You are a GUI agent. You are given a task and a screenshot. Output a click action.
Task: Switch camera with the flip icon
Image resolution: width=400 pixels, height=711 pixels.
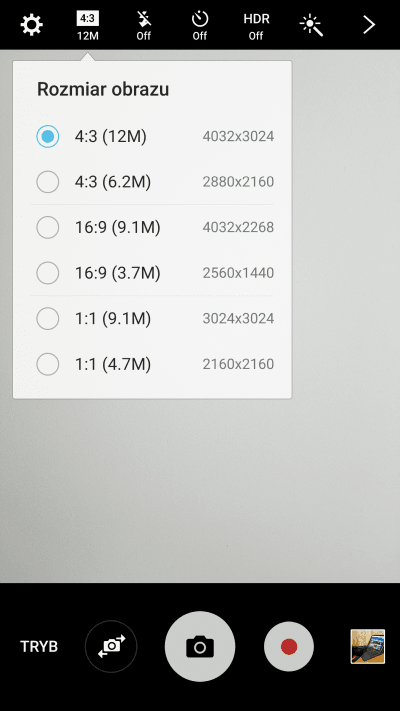(111, 646)
